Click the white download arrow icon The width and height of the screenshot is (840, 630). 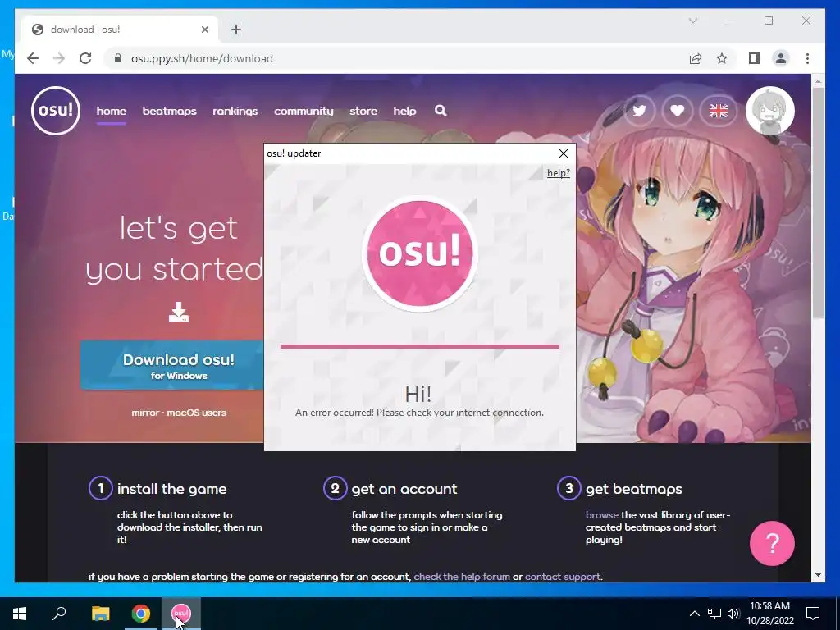point(178,312)
